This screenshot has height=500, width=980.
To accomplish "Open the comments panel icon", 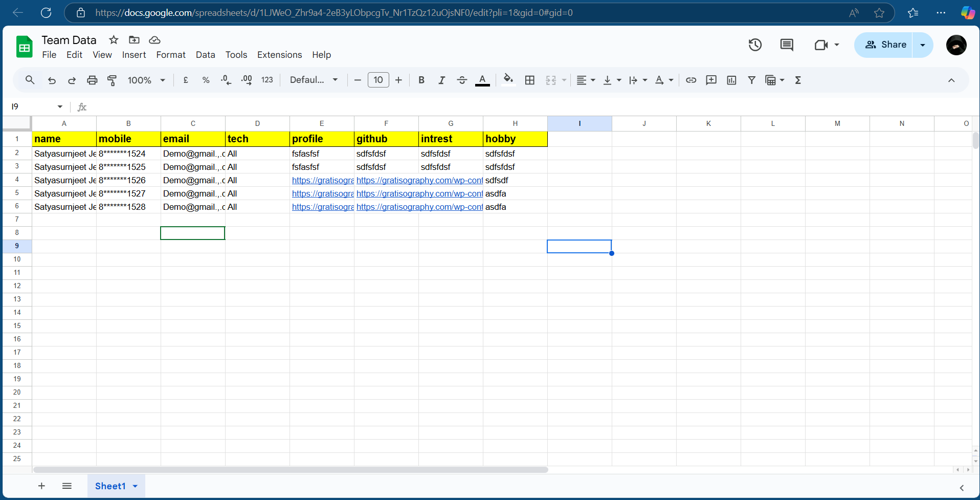I will [x=787, y=45].
